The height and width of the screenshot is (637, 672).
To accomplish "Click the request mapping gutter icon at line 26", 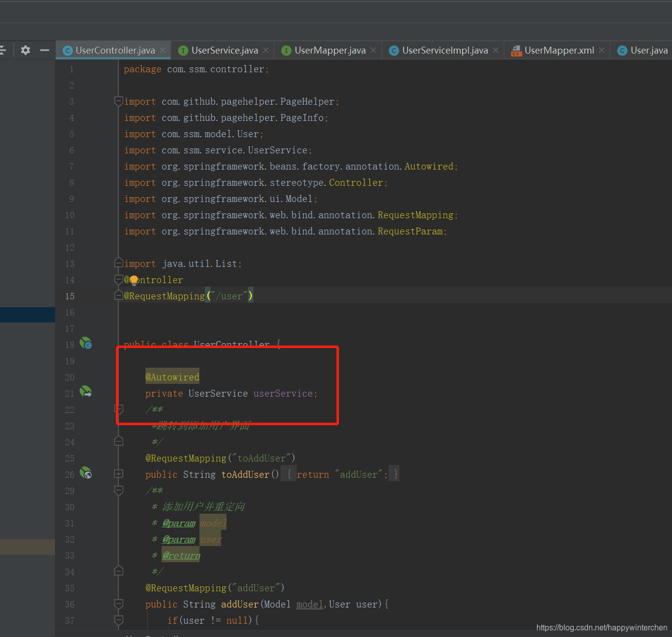I will [85, 473].
